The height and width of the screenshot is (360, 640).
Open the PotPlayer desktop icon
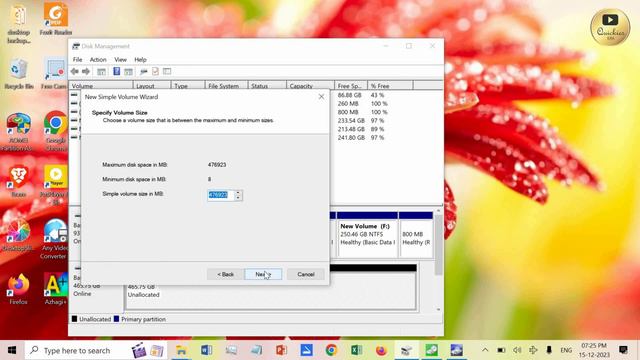[56, 184]
